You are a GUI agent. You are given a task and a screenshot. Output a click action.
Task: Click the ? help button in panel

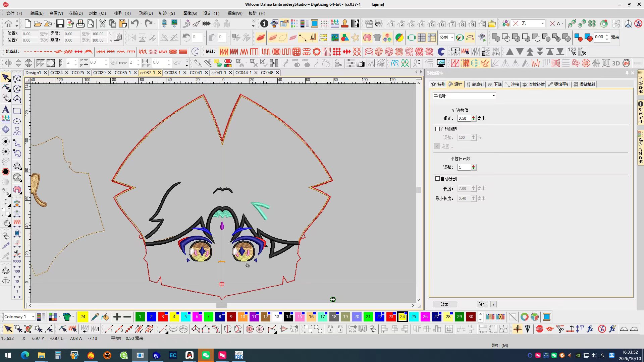pyautogui.click(x=493, y=304)
